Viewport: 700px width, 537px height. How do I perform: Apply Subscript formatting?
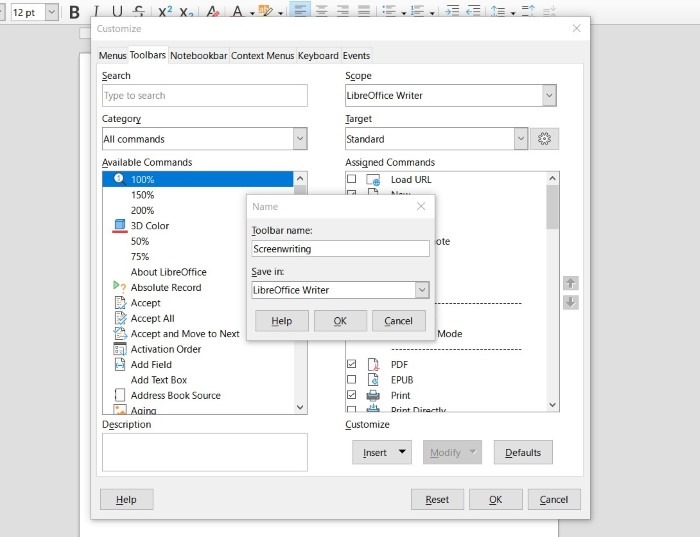pyautogui.click(x=186, y=12)
